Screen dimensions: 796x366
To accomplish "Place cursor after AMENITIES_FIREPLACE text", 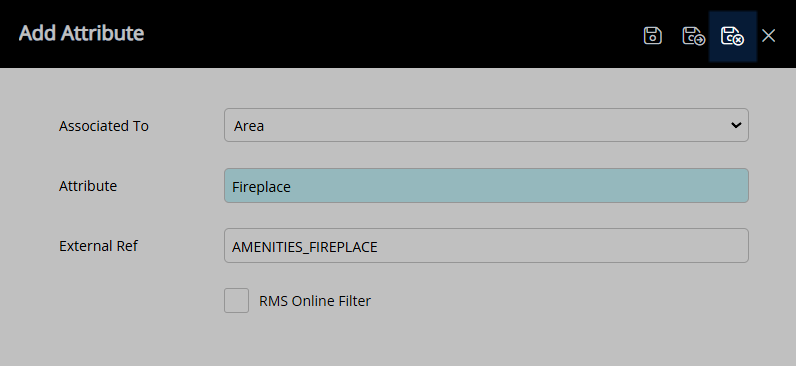I will [x=379, y=247].
